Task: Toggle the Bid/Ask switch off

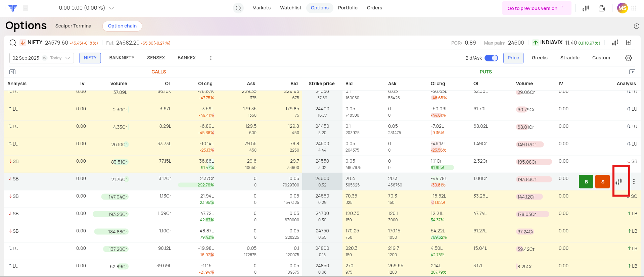Action: coord(491,58)
